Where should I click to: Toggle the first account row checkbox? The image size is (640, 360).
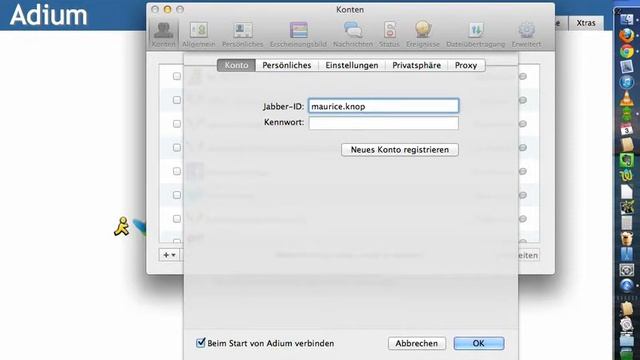click(177, 76)
